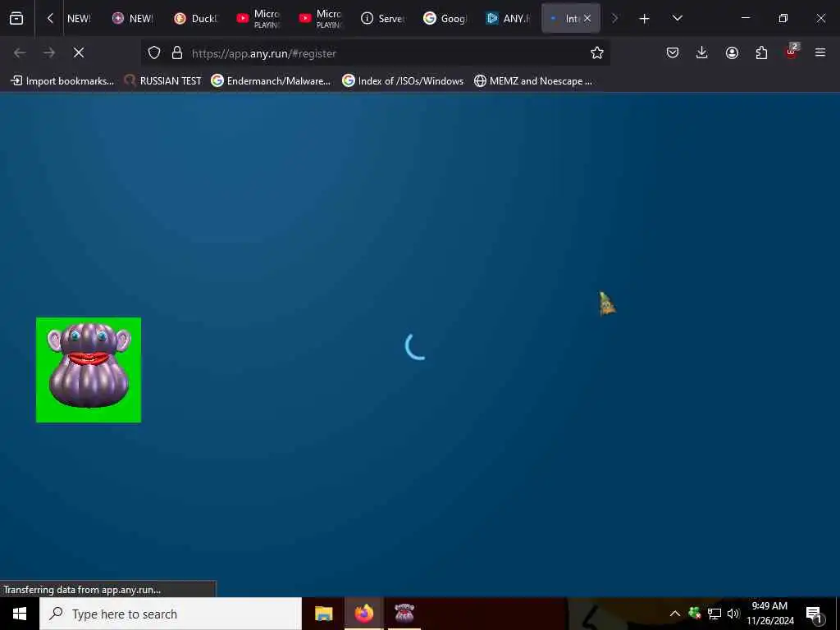Screen dimensions: 840x630
Task: Expand the list all tabs dropdown
Action: (x=677, y=18)
